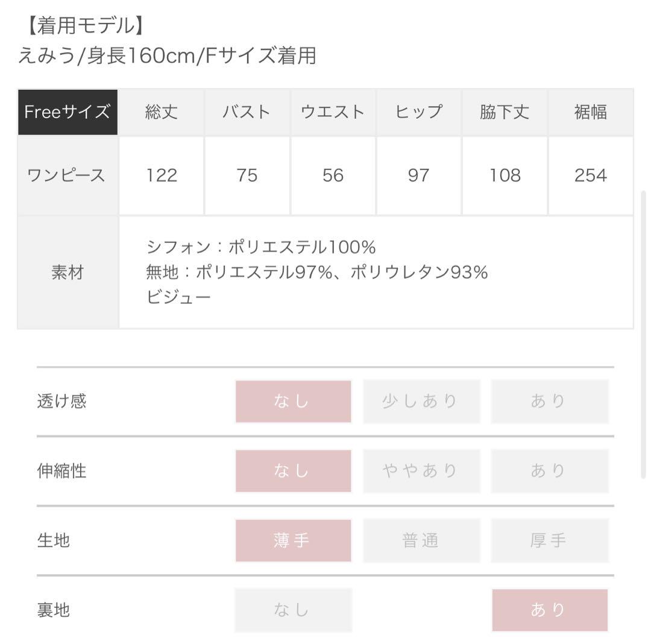Select 薄手 for 生地
The height and width of the screenshot is (644, 651).
point(293,540)
